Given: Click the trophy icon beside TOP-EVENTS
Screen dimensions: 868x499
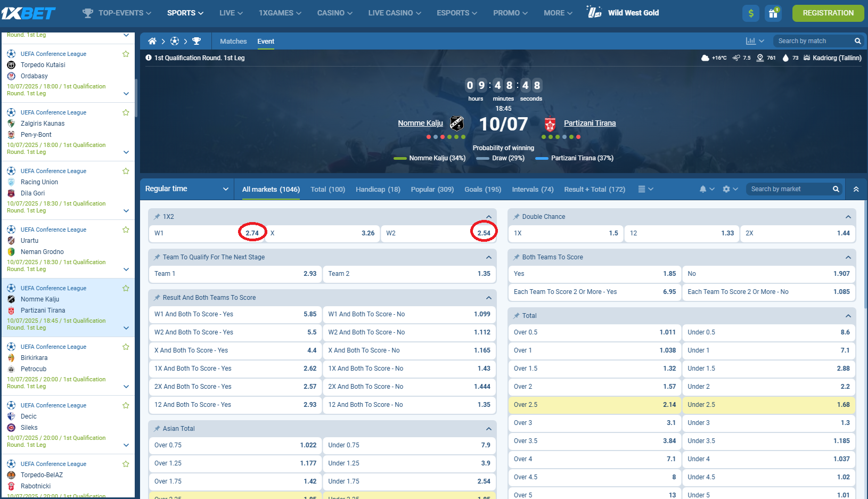Looking at the screenshot, I should click(x=88, y=13).
